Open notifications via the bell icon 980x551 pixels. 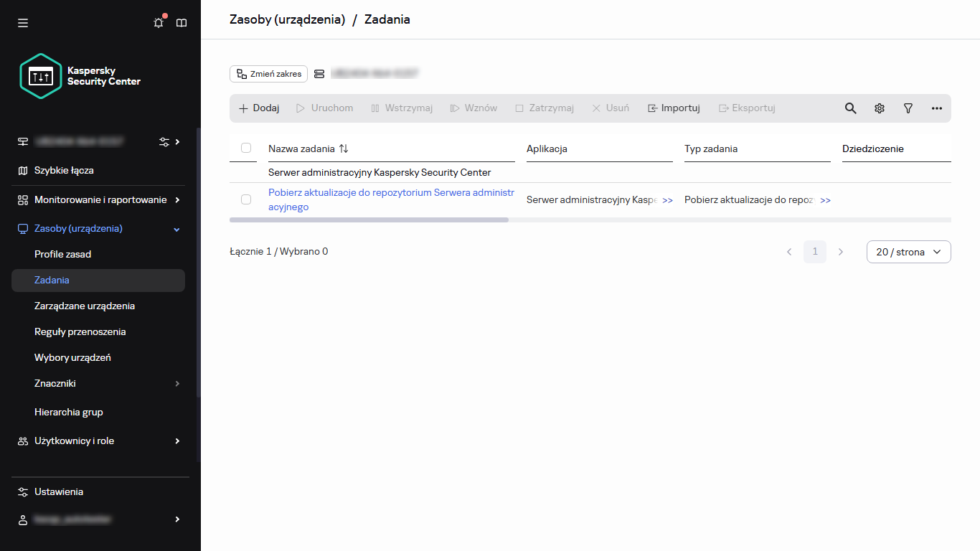(158, 22)
